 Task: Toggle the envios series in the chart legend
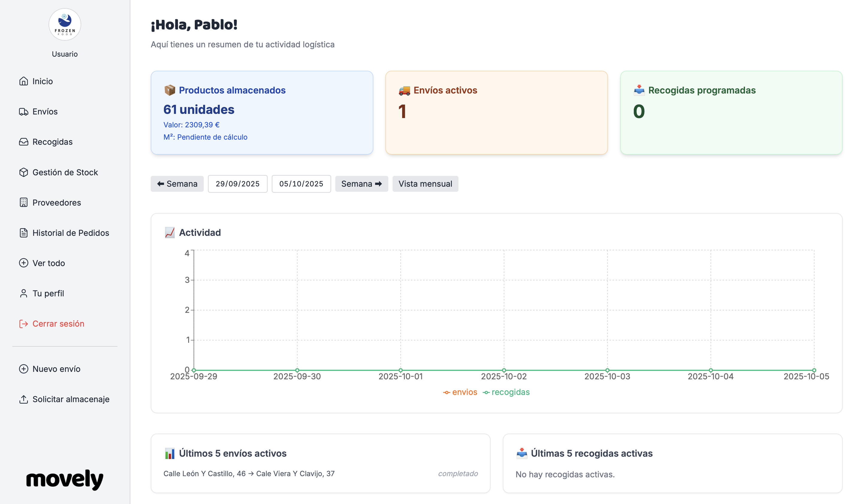[460, 392]
